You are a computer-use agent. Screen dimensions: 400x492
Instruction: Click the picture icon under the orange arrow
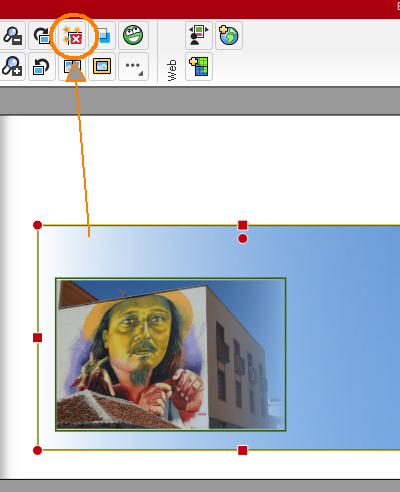pos(72,66)
